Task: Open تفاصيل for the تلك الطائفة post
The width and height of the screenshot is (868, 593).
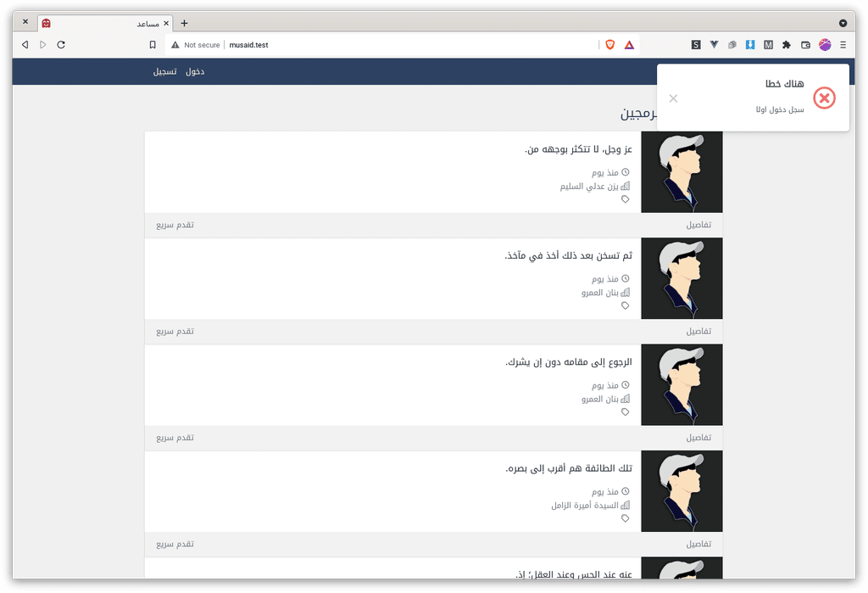Action: tap(698, 544)
